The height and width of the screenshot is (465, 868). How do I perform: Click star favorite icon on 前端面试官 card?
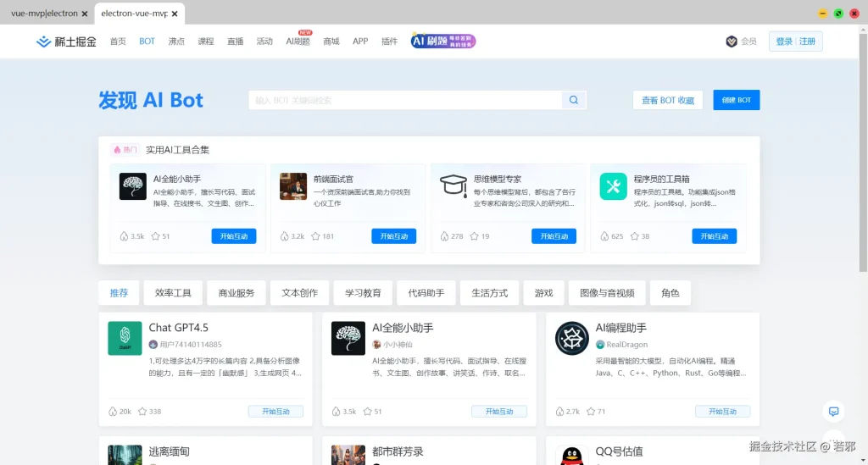pos(316,236)
